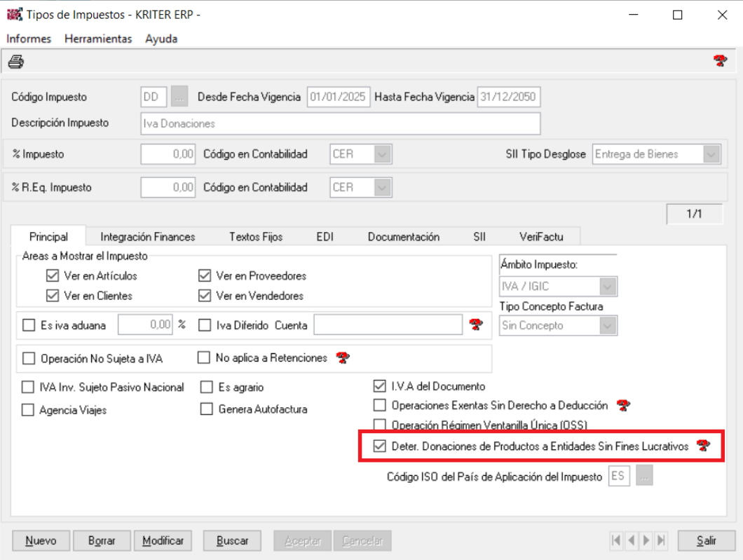
Task: Uncheck I.V.A del Documento checkbox
Action: pos(379,385)
